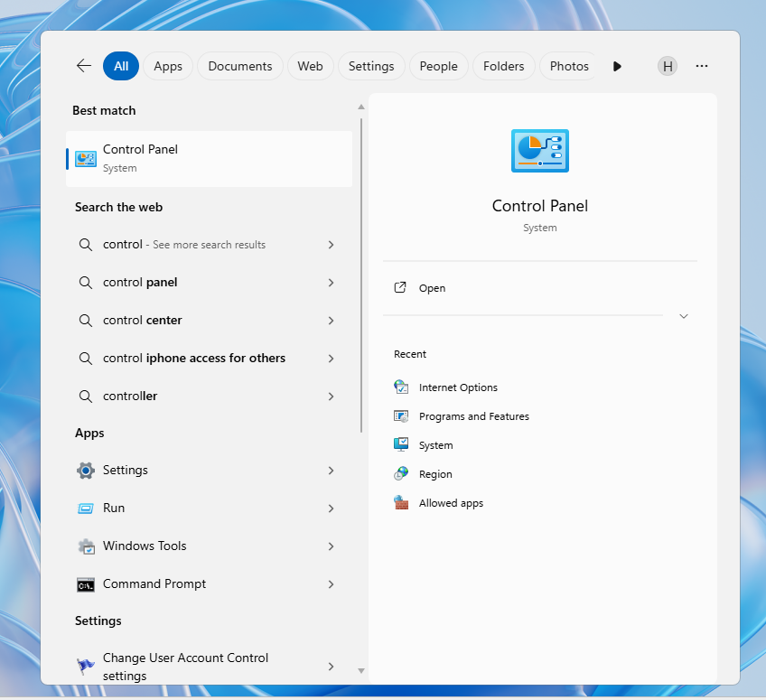Screen dimensions: 766x700
Task: Click the Allowed apps firewall icon
Action: (x=401, y=503)
